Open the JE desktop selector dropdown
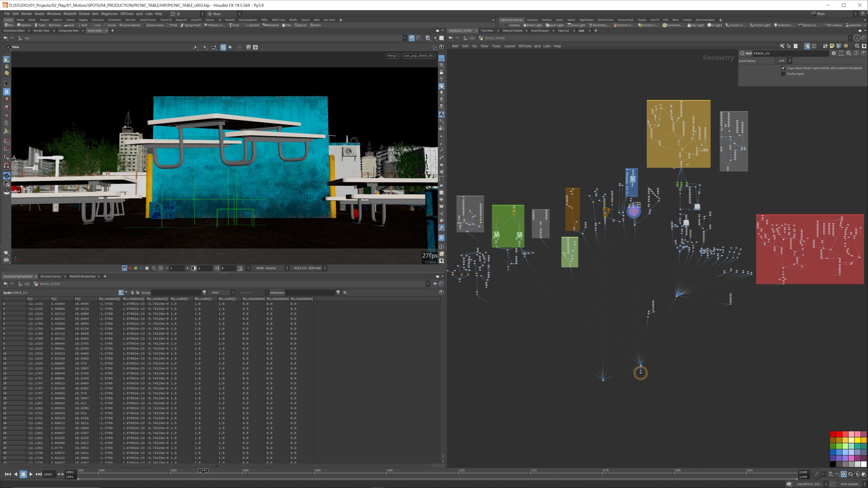 click(187, 14)
